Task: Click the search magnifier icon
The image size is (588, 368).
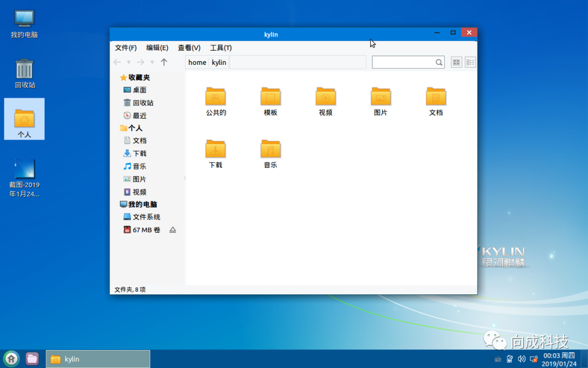Action: 439,62
